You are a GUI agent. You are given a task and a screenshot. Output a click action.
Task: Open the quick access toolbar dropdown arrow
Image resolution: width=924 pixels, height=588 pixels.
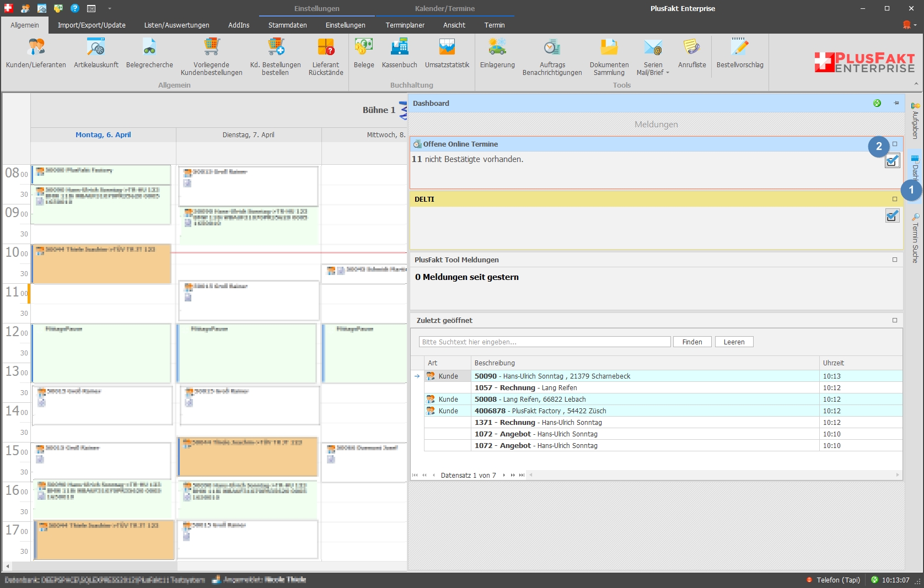pyautogui.click(x=109, y=8)
